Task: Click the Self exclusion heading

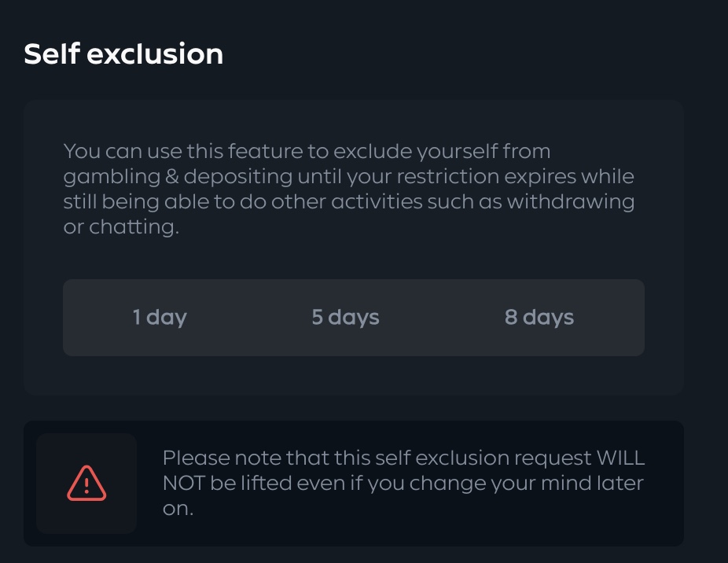Action: pos(123,53)
